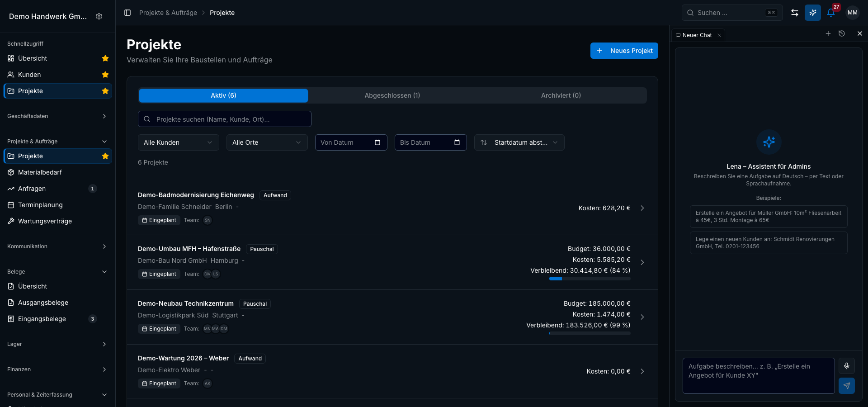The height and width of the screenshot is (407, 868).
Task: Switch to the Aktiv (6) tab
Action: tap(223, 95)
